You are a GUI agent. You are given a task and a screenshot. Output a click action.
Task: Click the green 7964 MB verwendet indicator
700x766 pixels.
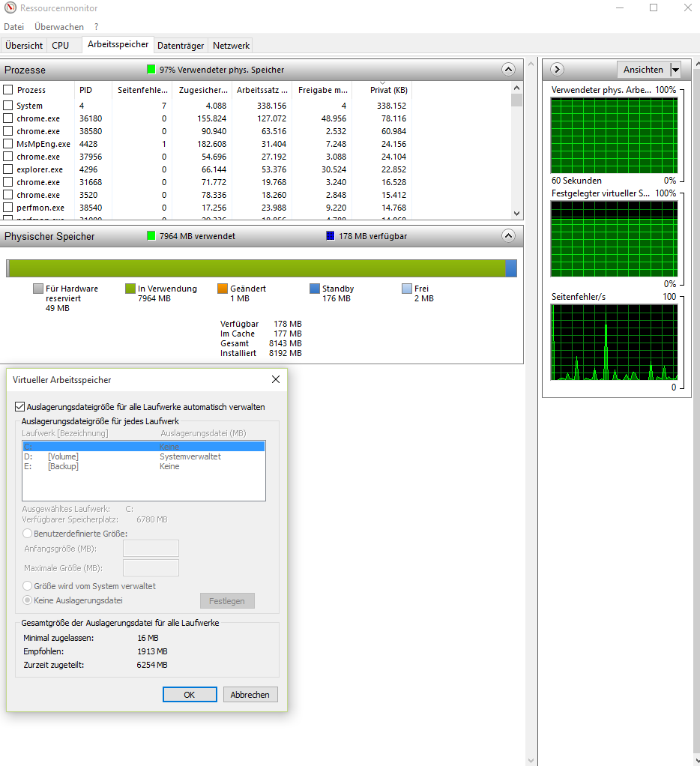[151, 236]
